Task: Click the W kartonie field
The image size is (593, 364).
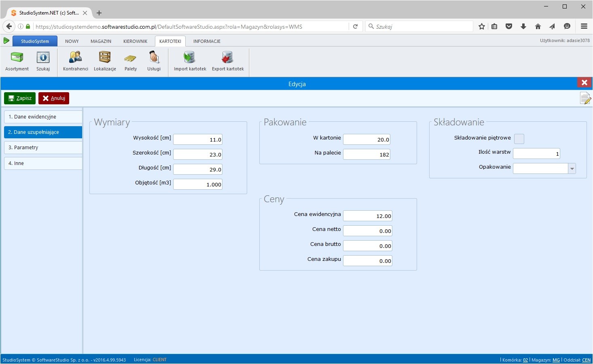Action: [366, 140]
